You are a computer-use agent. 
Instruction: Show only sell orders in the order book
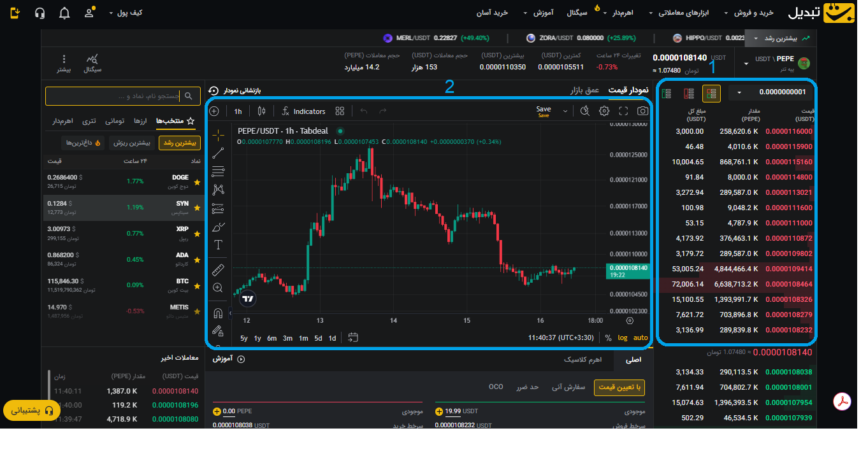coord(689,94)
